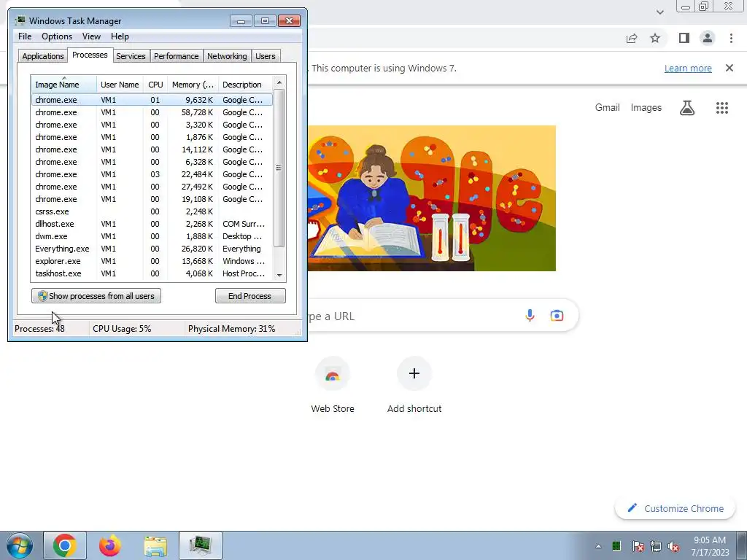Open Windows Start button

point(19,545)
